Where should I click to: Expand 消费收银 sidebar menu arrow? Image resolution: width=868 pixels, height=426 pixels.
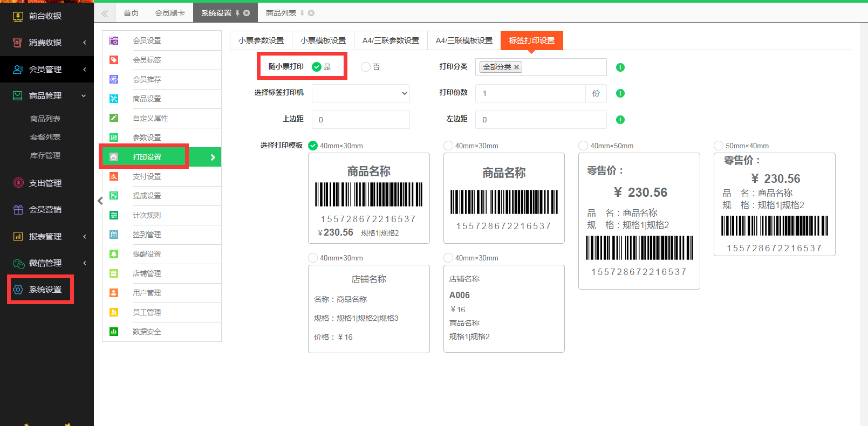click(x=85, y=43)
